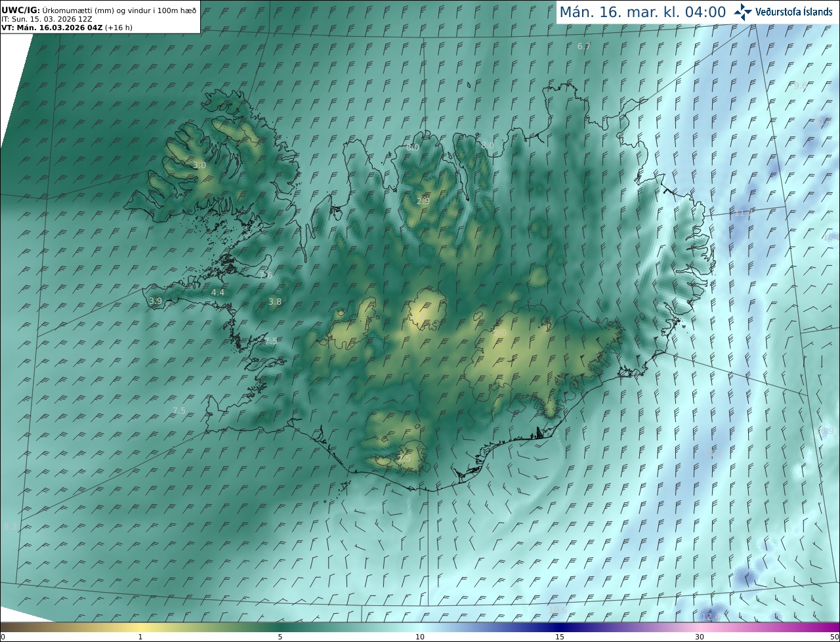This screenshot has width=840, height=642.
Task: Click the 'UWC/IG: Úrkomumætti (mm)' title line
Action: click(x=98, y=11)
